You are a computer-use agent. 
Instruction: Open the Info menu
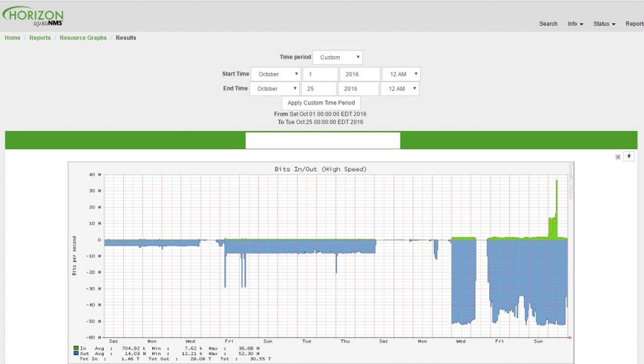(575, 24)
